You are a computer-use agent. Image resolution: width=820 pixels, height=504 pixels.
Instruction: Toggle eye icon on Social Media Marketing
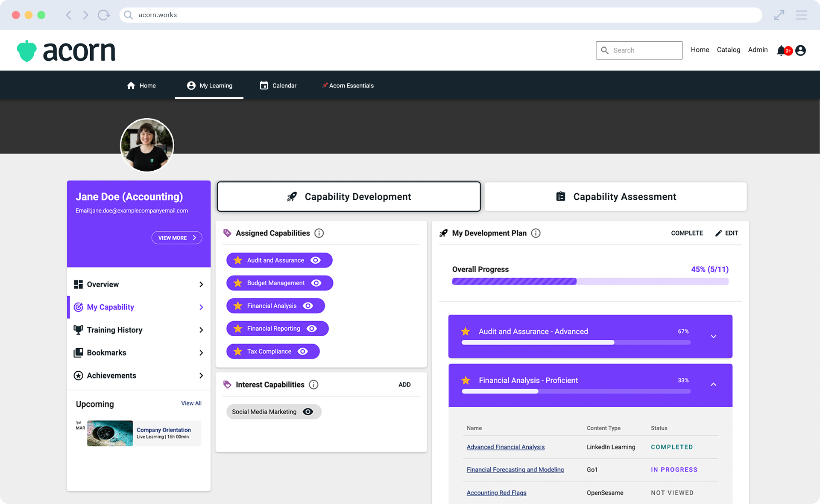click(x=308, y=412)
